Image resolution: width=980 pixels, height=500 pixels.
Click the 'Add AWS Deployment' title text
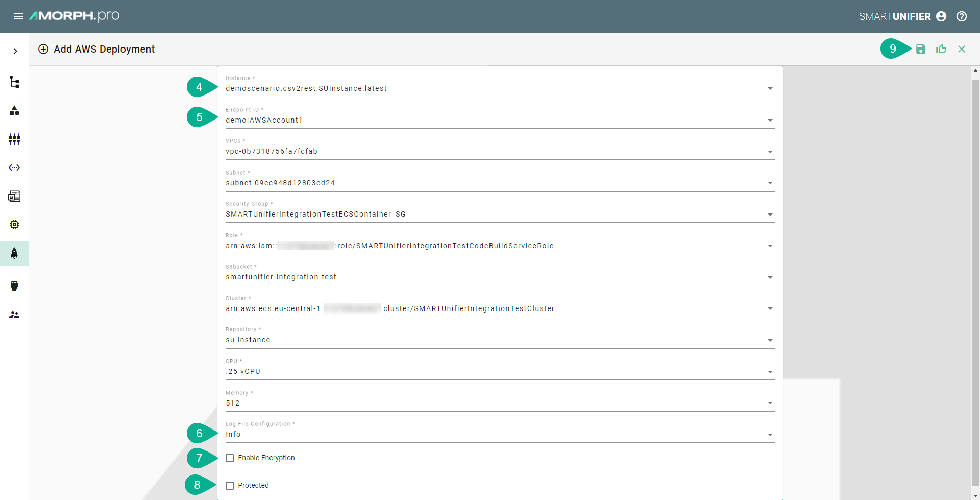point(104,49)
